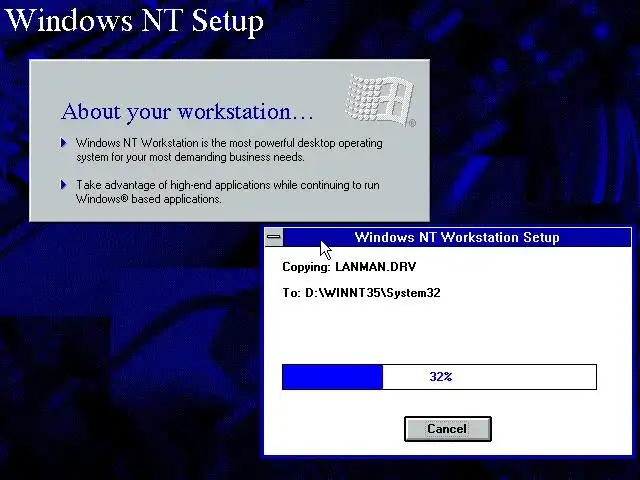The width and height of the screenshot is (640, 480).
Task: Open the Setup dialog's control-menu box
Action: click(274, 237)
